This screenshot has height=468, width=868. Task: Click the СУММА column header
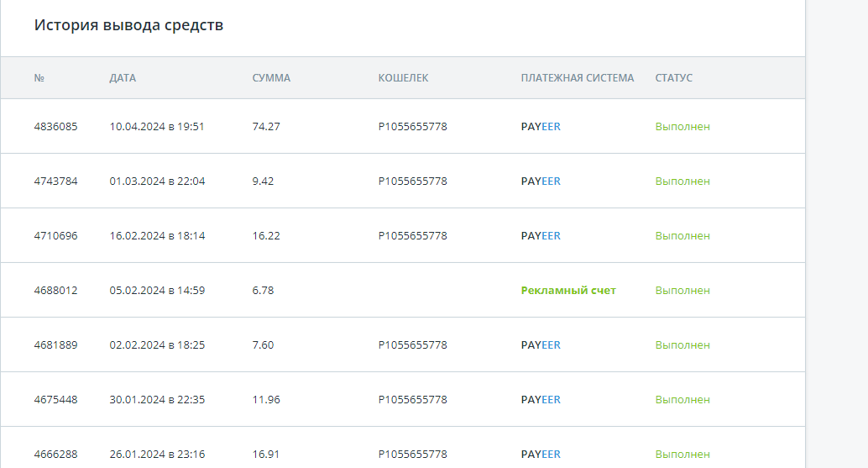[271, 78]
